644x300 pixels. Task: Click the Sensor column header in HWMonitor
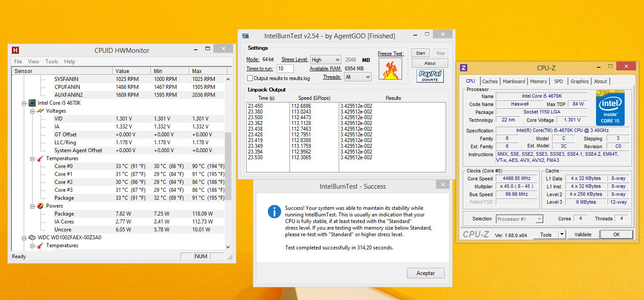(62, 71)
